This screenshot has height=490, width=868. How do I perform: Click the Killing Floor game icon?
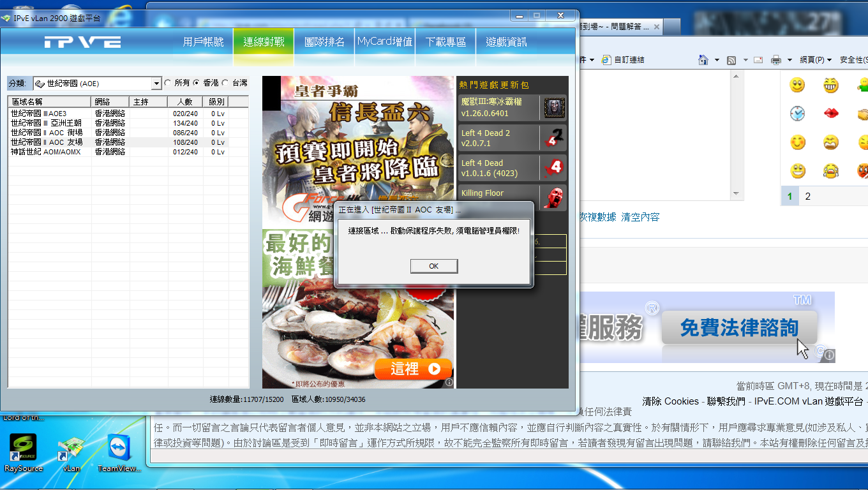(x=554, y=197)
